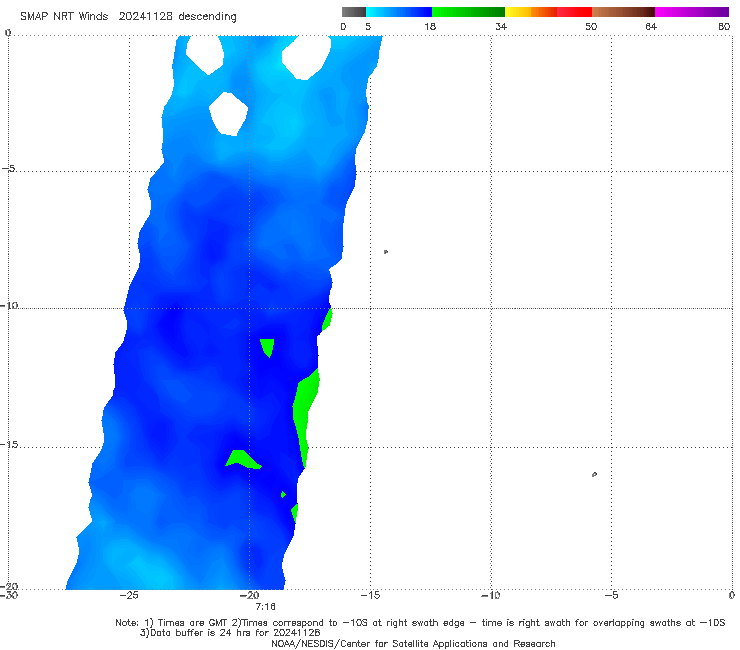The height and width of the screenshot is (650, 740).
Task: Click the longitude axis label '-30'
Action: pos(9,595)
